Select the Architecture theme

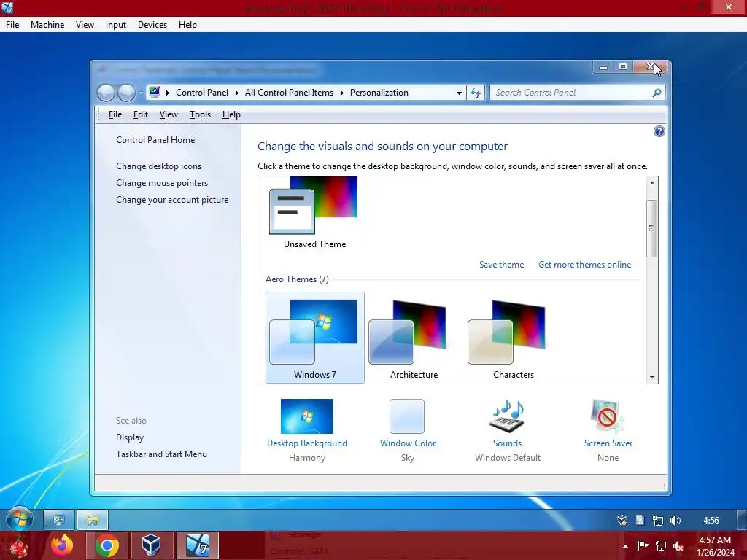414,338
